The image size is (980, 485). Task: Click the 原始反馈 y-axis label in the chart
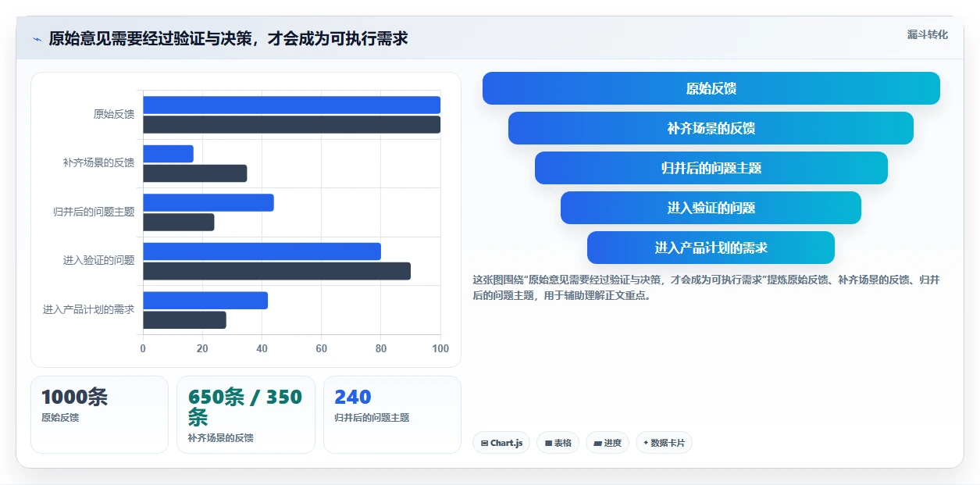coord(114,114)
